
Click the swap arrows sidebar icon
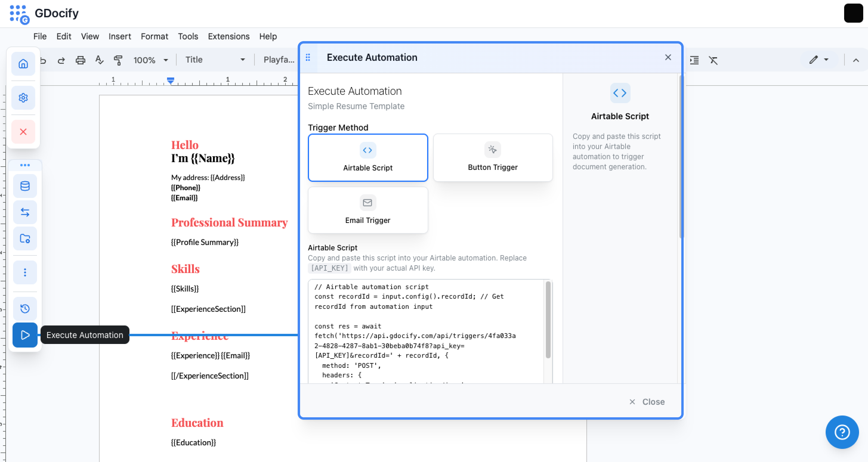(x=25, y=212)
